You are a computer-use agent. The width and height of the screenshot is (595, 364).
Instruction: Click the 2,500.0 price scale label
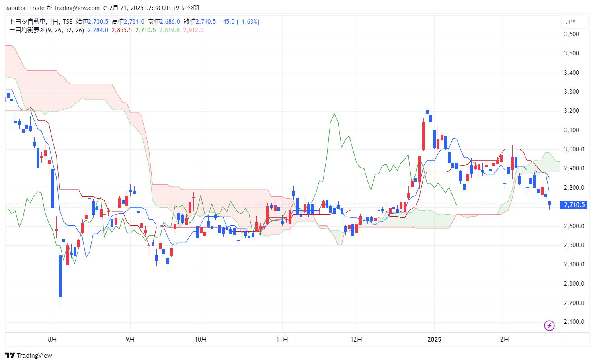click(574, 245)
